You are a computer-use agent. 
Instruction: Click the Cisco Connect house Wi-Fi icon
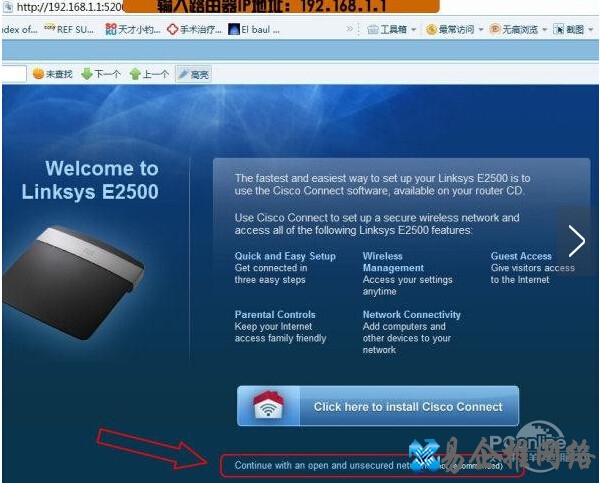click(268, 405)
